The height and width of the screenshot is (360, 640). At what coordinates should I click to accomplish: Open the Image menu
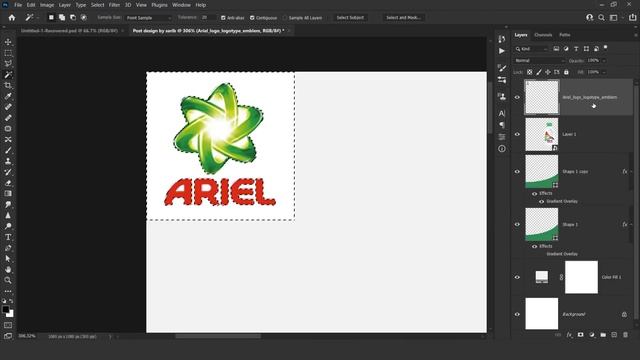pyautogui.click(x=47, y=5)
